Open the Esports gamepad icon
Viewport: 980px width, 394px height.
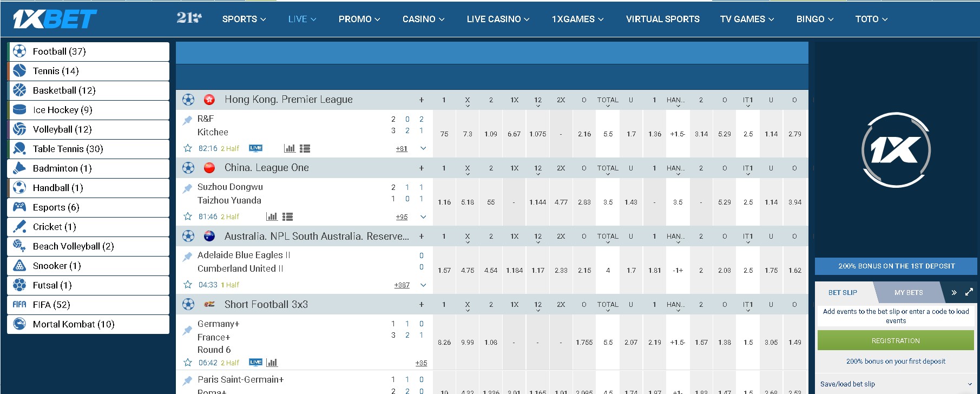[19, 207]
